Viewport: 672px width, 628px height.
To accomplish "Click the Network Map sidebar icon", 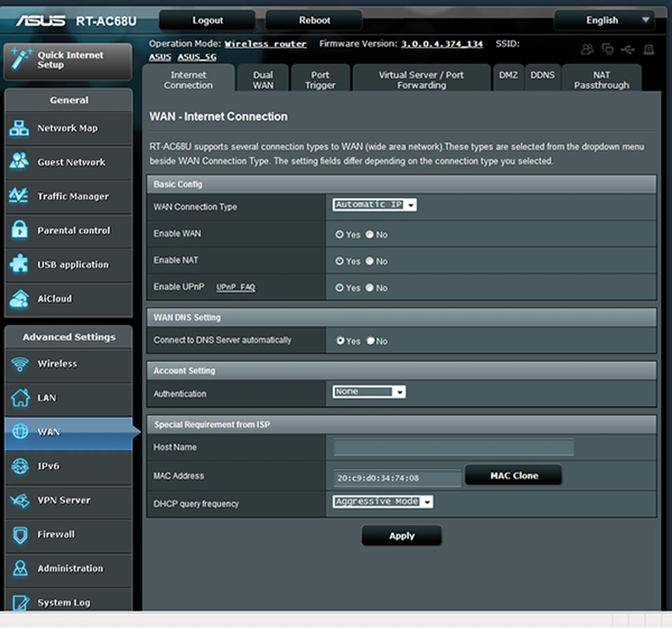I will (19, 128).
